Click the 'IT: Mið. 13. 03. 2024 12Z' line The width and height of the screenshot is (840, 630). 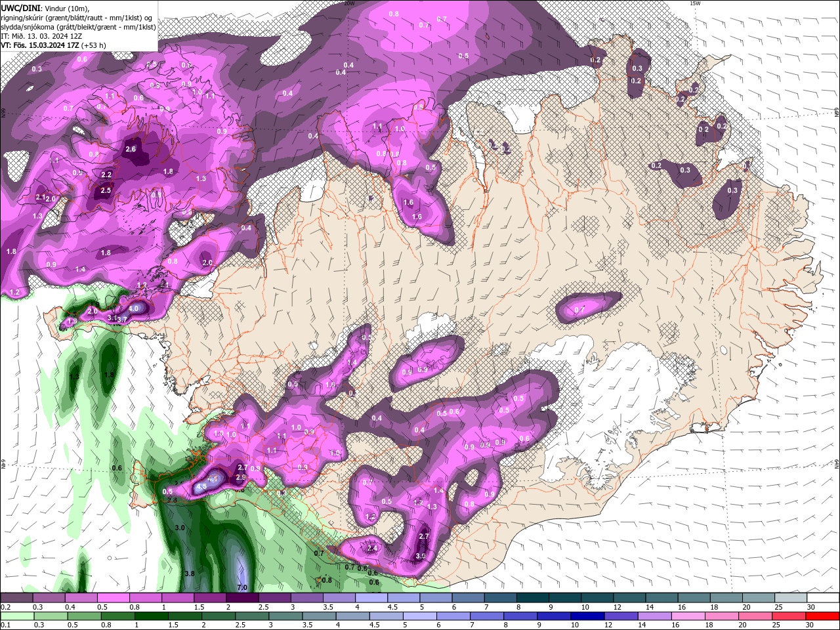41,36
